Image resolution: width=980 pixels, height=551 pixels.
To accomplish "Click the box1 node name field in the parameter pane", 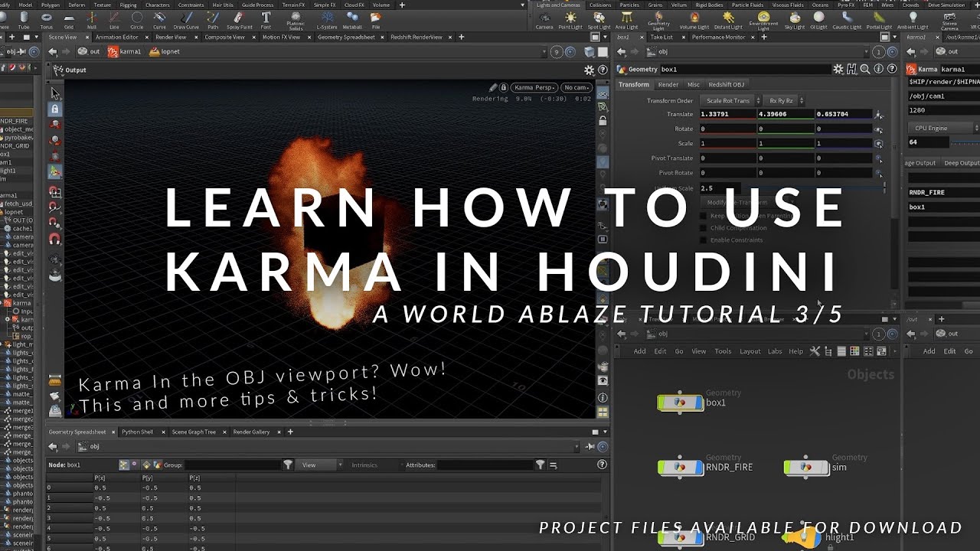I will pyautogui.click(x=745, y=69).
